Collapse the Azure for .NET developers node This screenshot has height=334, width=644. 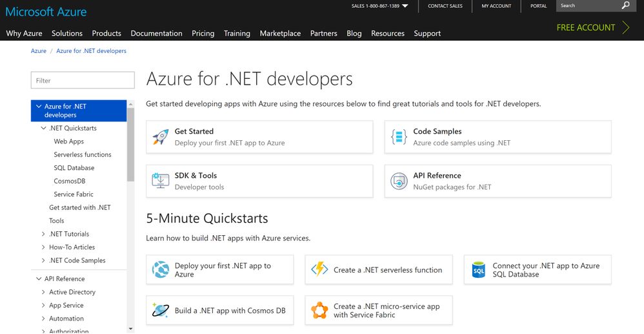pyautogui.click(x=39, y=106)
